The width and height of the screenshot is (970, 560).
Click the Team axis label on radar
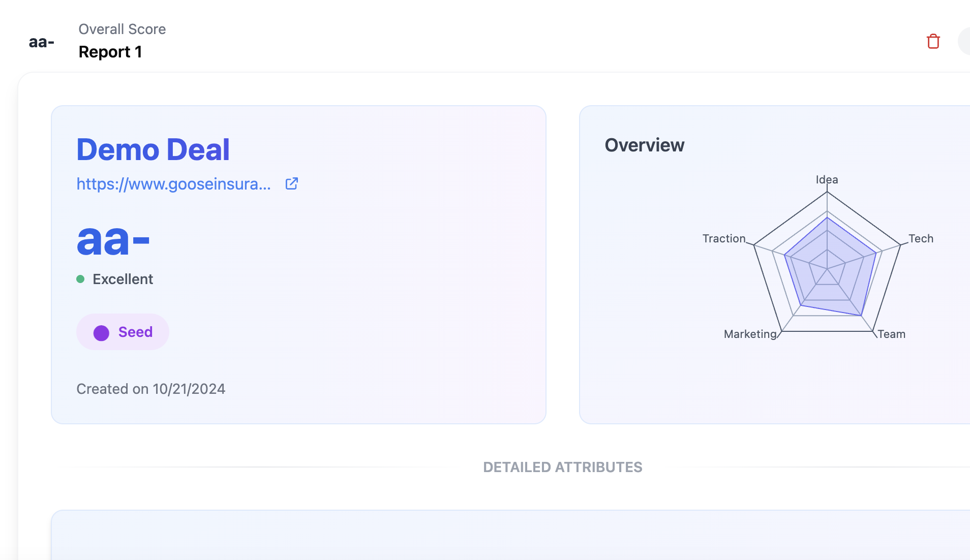[x=891, y=334]
